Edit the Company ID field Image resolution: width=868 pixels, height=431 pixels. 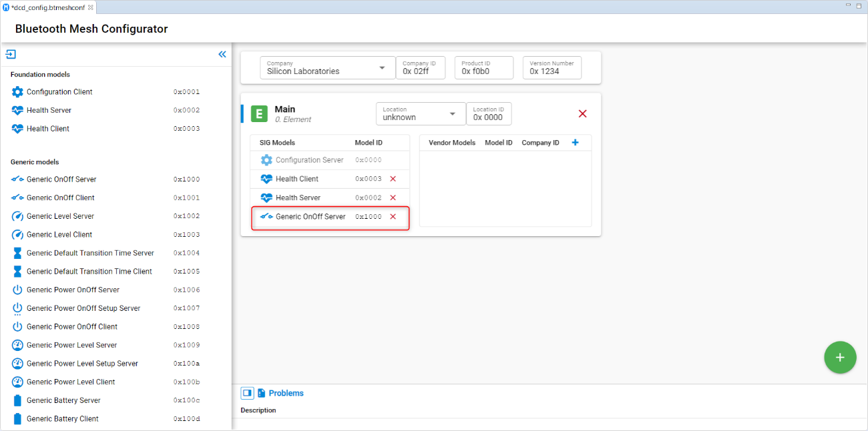pos(421,68)
